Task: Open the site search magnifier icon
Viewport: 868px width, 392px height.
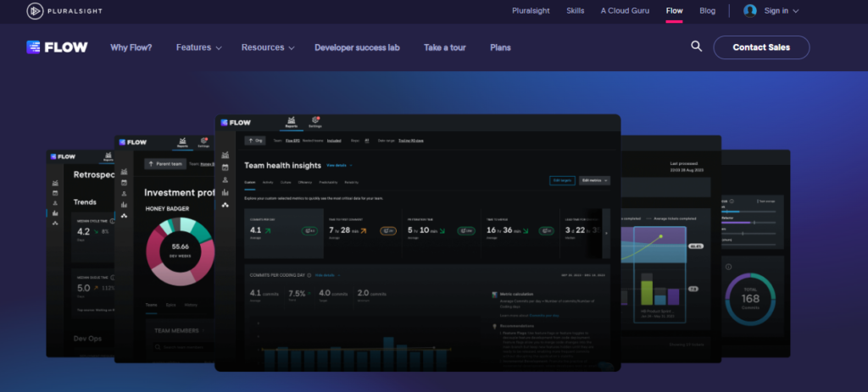Action: pos(696,47)
